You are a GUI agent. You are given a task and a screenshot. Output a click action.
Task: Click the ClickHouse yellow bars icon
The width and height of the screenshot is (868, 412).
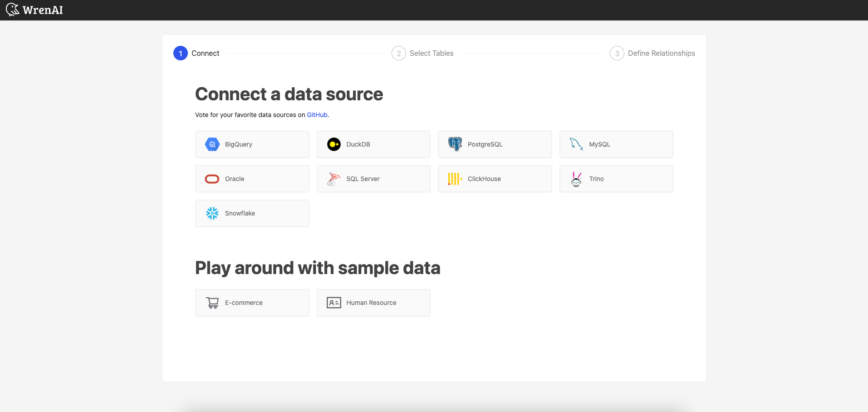click(455, 179)
